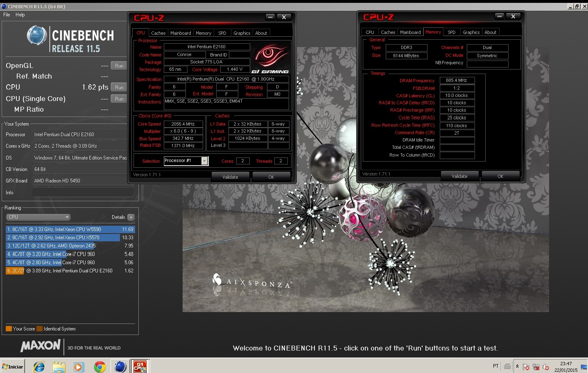Close the right CPU-Z window
This screenshot has width=588, height=373.
[x=513, y=16]
